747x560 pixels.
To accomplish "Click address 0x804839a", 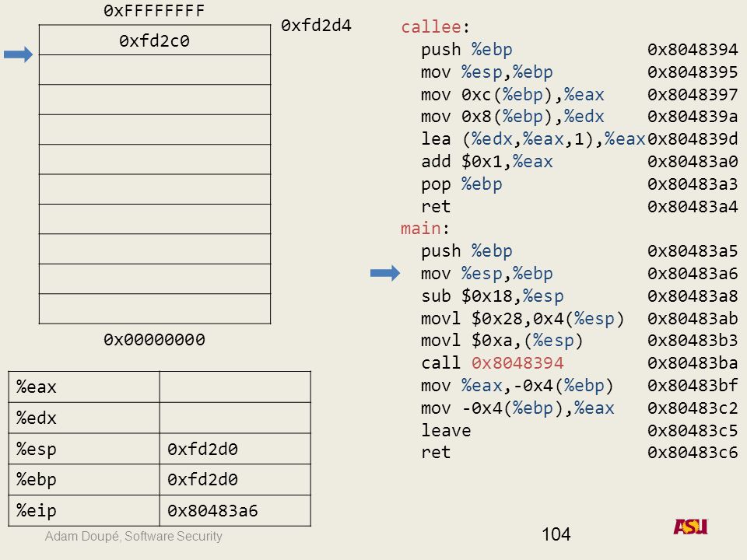I will (693, 117).
